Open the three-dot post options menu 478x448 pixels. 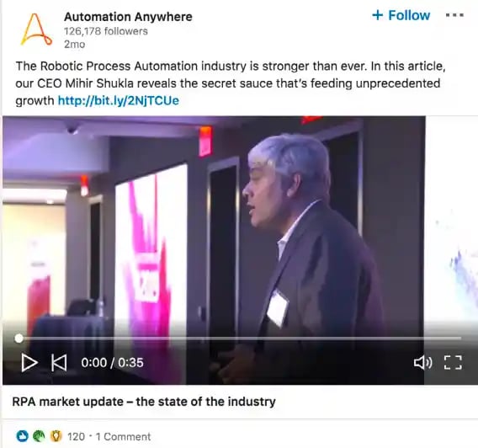454,15
